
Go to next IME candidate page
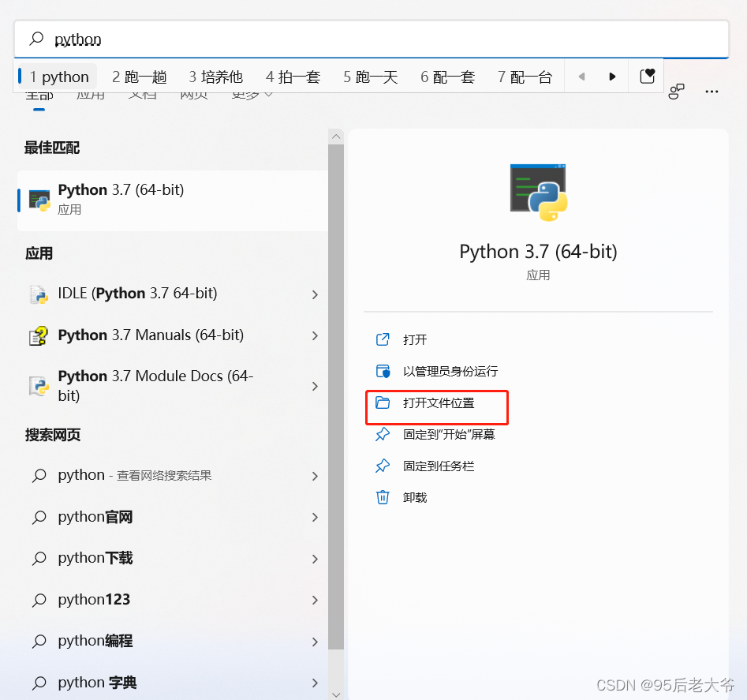tap(612, 77)
